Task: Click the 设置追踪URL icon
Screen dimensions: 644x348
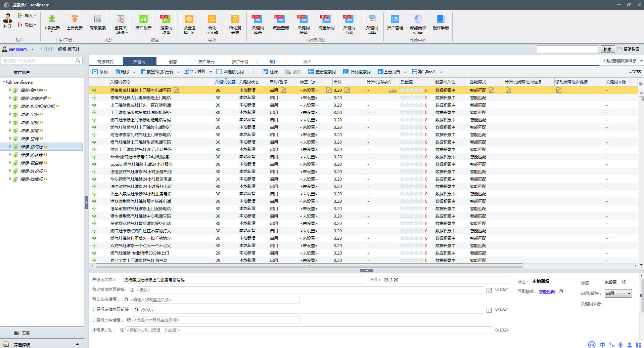Action: click(189, 20)
